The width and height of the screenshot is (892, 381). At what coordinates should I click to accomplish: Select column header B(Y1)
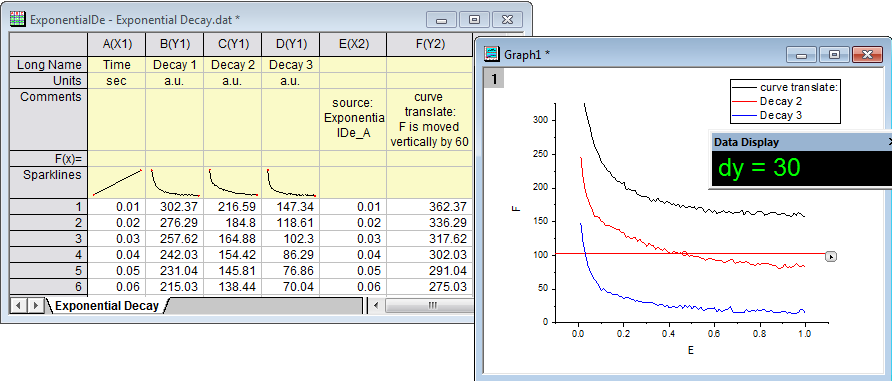[x=175, y=44]
